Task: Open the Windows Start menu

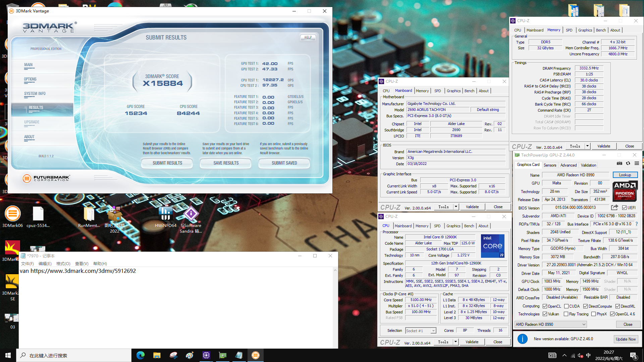Action: pos(8,355)
